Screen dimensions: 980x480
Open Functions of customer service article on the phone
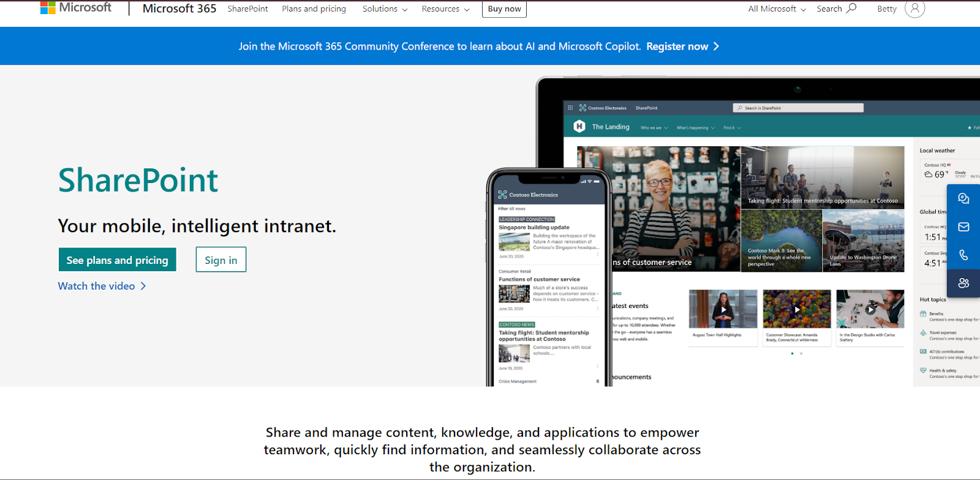[548, 290]
